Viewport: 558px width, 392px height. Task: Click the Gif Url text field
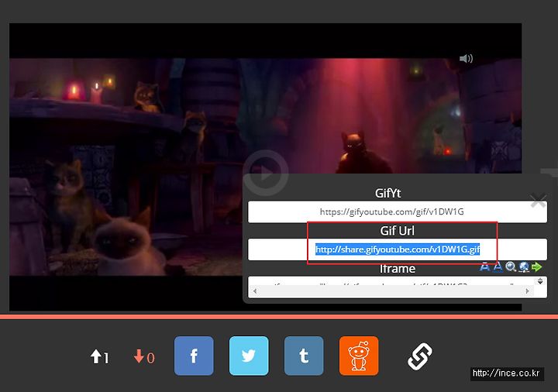pyautogui.click(x=397, y=249)
